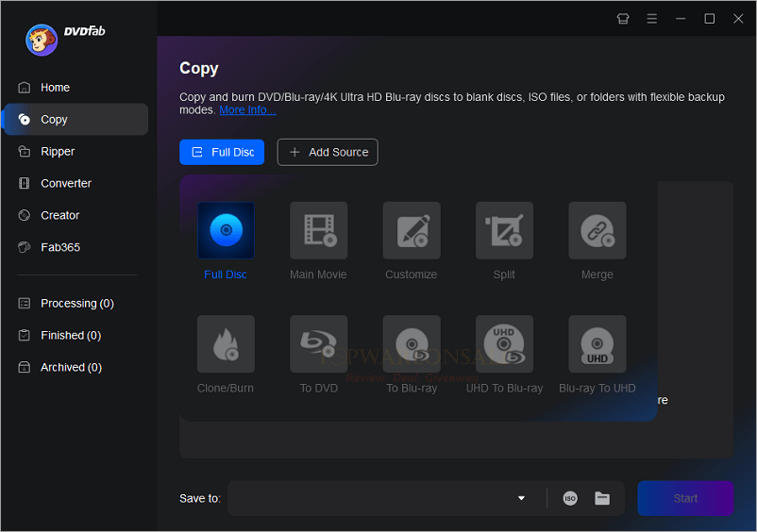Image resolution: width=757 pixels, height=532 pixels.
Task: Open the Archived (0) list
Action: click(x=75, y=367)
